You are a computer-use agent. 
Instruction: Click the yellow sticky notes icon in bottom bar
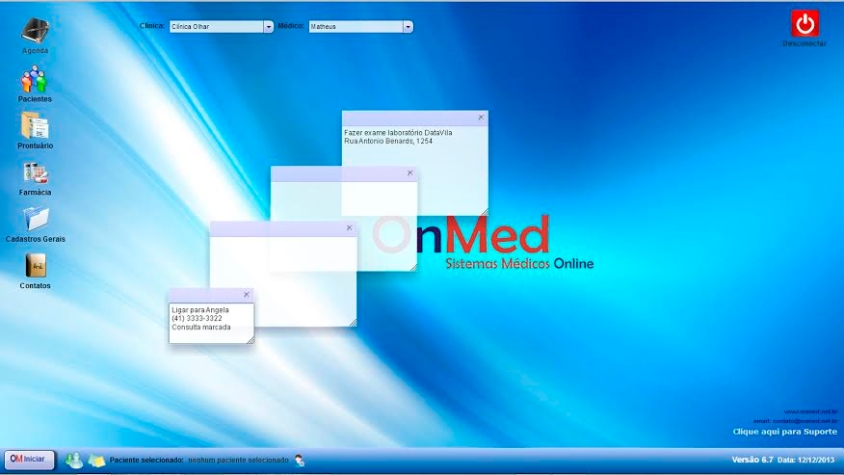pos(96,460)
